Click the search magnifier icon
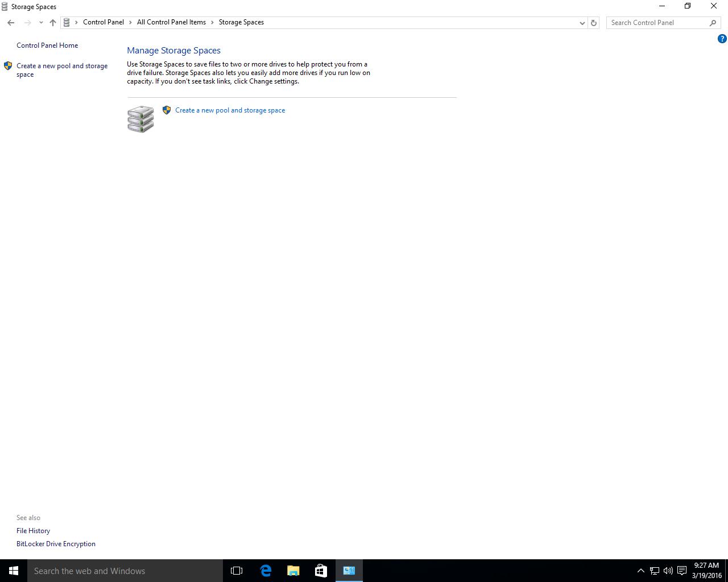Viewport: 728px width, 582px height. pyautogui.click(x=713, y=23)
